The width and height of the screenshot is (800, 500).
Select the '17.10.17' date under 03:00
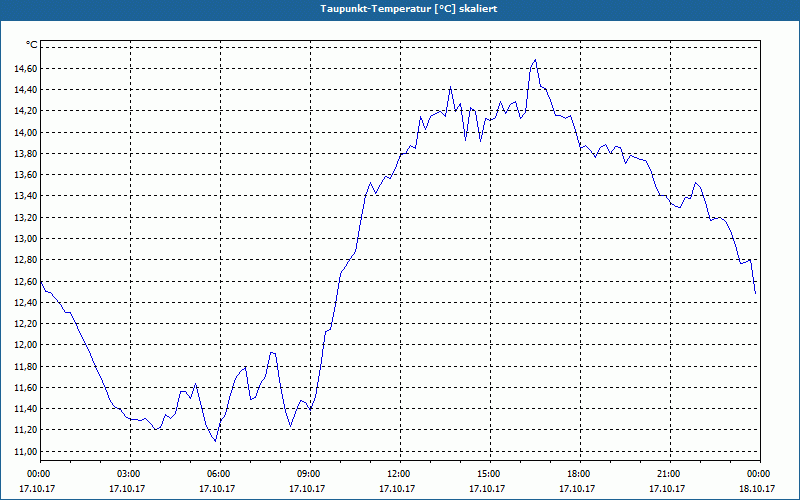tap(127, 488)
